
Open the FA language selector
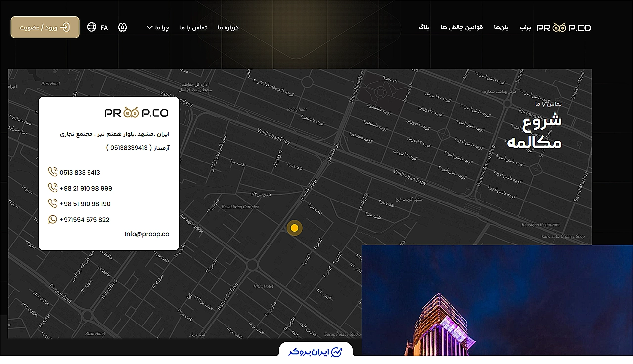[x=104, y=27]
